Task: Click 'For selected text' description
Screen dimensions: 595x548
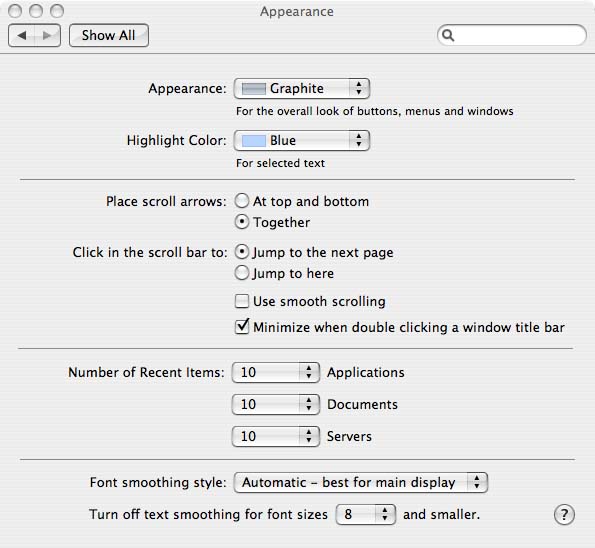Action: tap(280, 163)
